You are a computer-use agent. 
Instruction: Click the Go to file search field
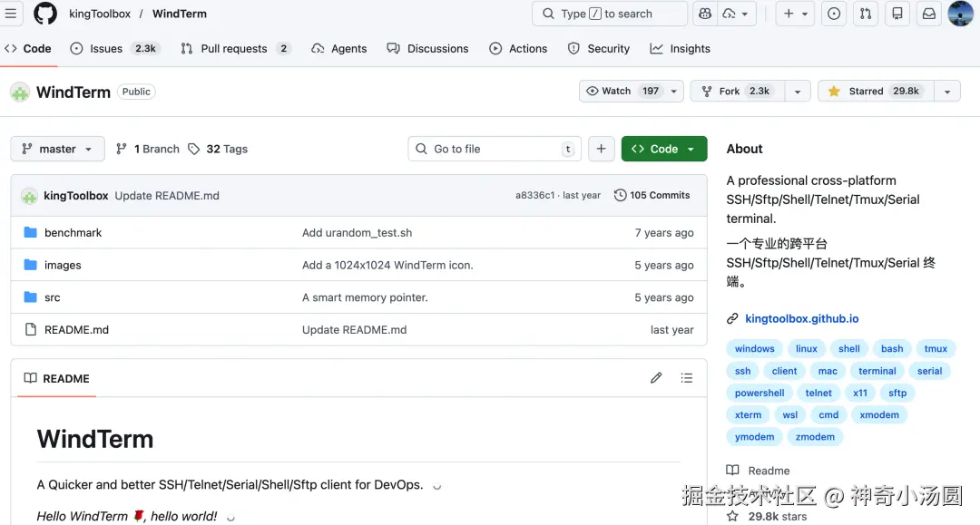click(x=495, y=149)
